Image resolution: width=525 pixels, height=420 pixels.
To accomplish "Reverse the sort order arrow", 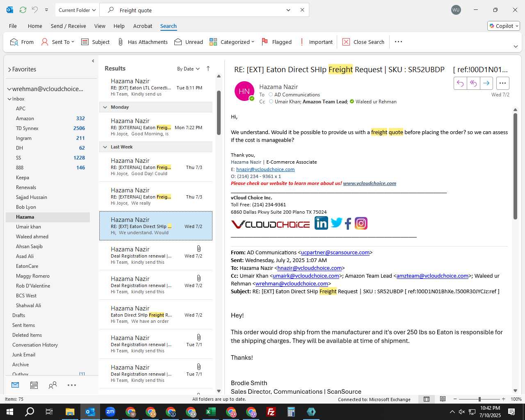I will (208, 68).
